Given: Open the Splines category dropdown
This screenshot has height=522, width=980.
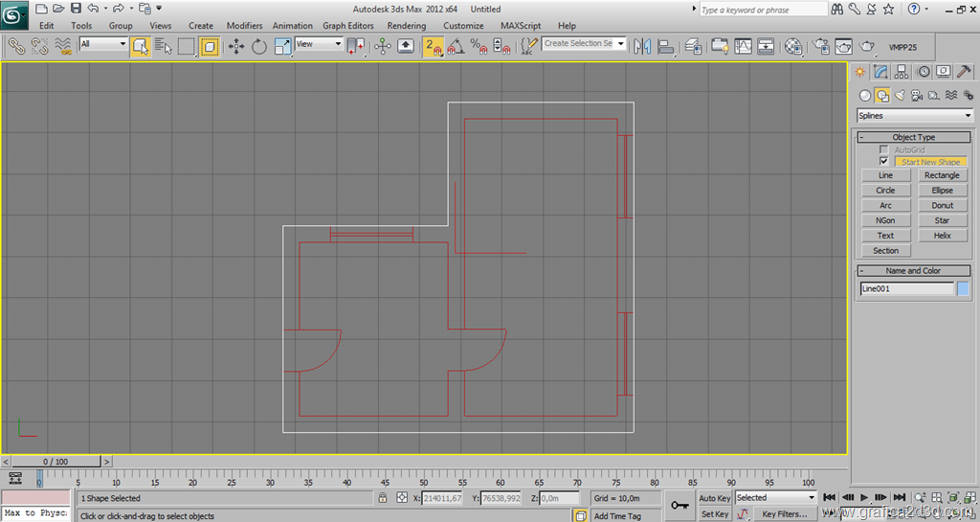Looking at the screenshot, I should (914, 116).
